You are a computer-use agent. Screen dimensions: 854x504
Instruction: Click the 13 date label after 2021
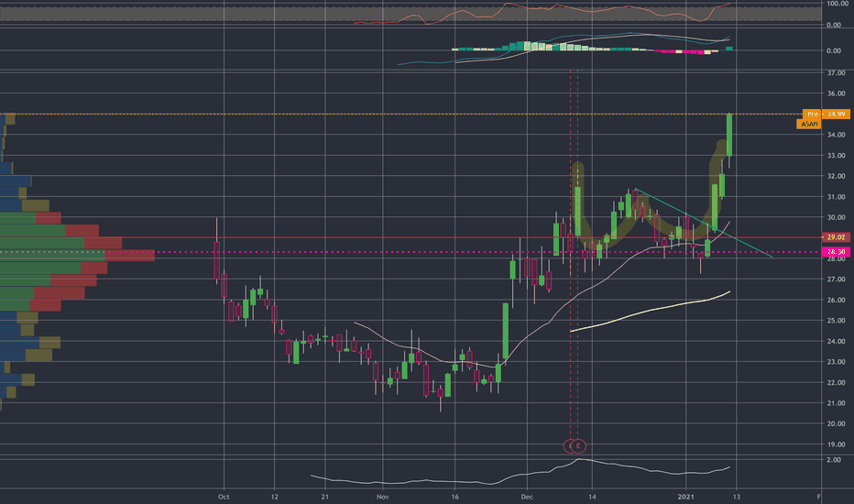[737, 497]
